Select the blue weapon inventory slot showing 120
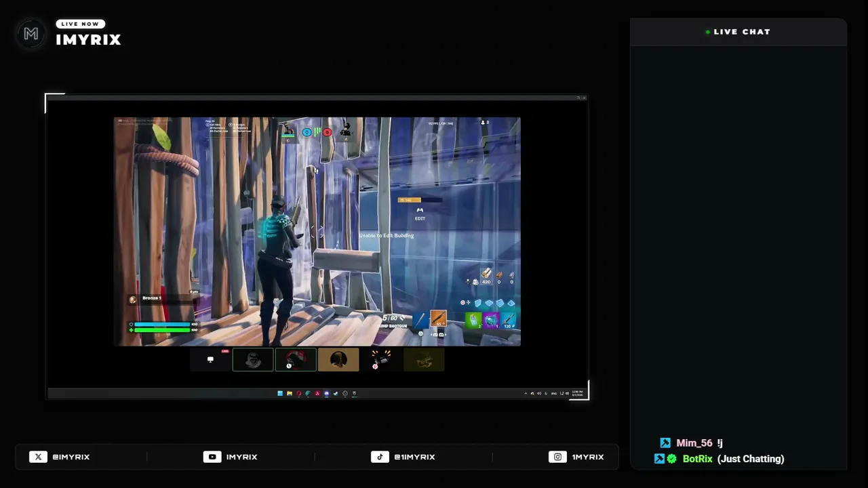 pyautogui.click(x=508, y=320)
